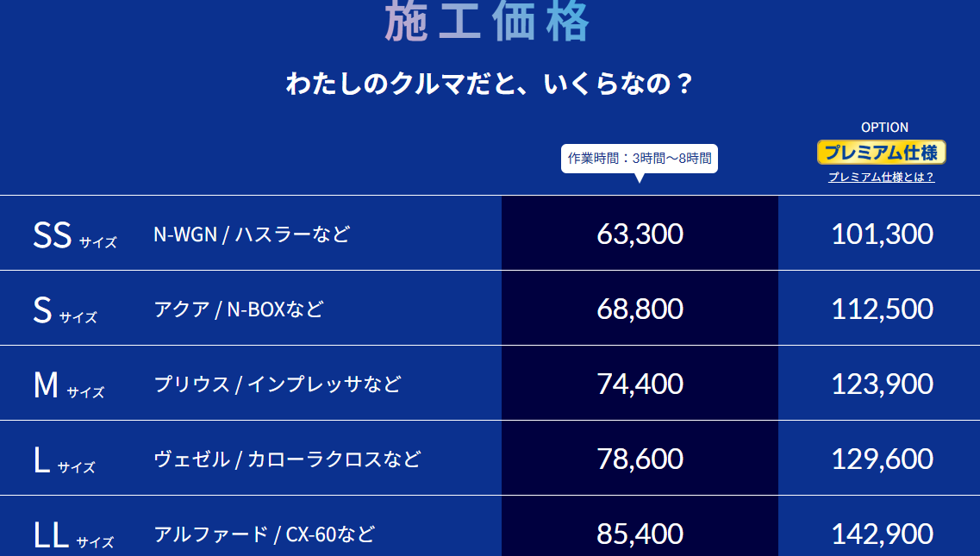
Task: Click the プリウス / インプレッサなど example text
Action: [278, 384]
